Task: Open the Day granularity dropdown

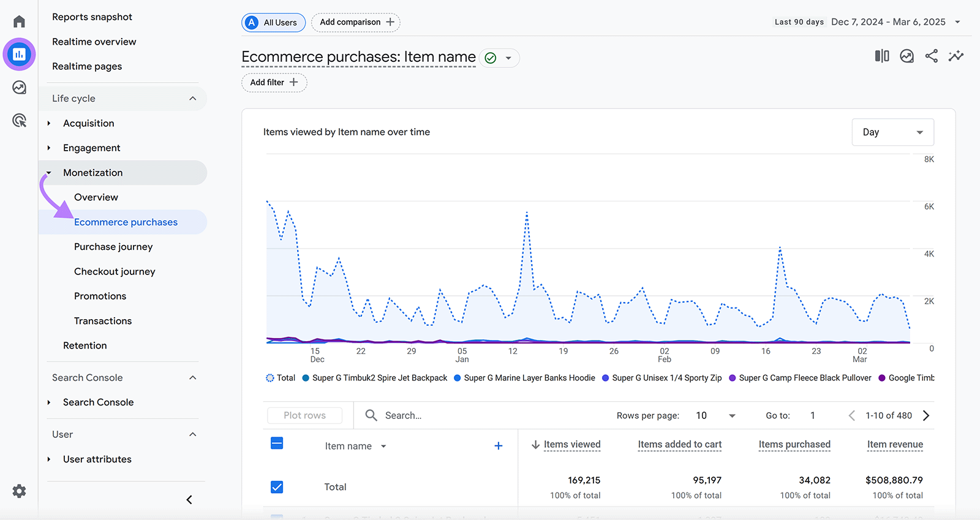Action: (x=892, y=132)
